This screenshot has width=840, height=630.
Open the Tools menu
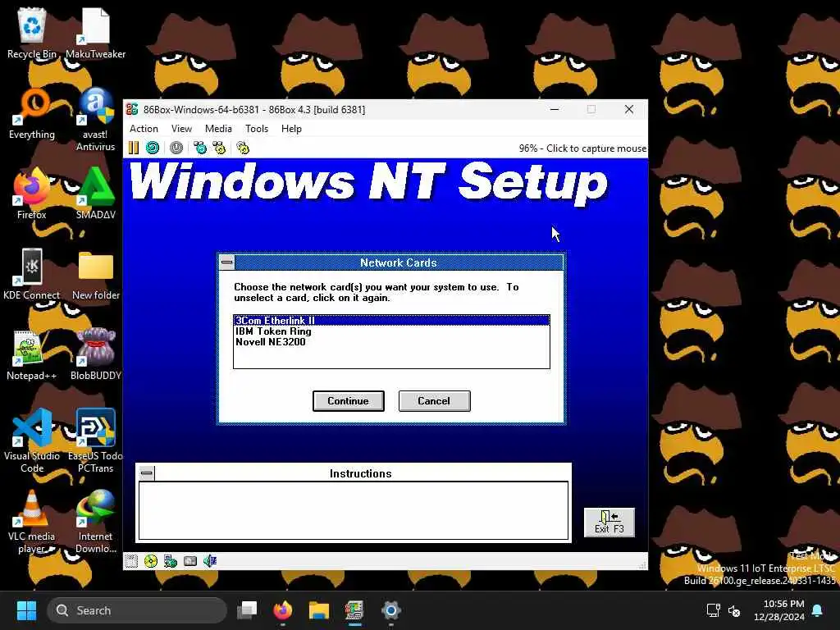point(257,129)
